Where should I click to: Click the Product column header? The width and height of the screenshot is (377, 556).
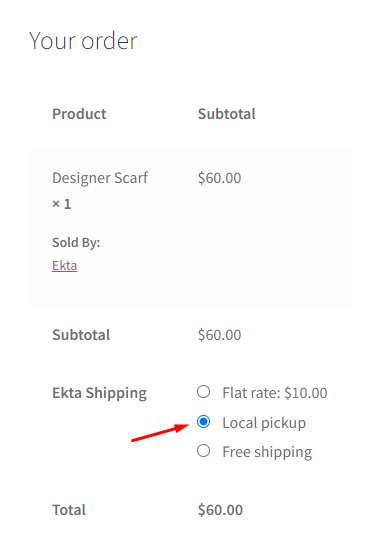coord(79,114)
